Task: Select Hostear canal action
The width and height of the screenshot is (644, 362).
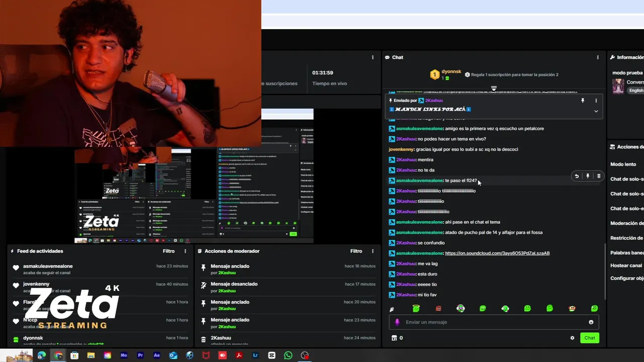Action: click(626, 265)
